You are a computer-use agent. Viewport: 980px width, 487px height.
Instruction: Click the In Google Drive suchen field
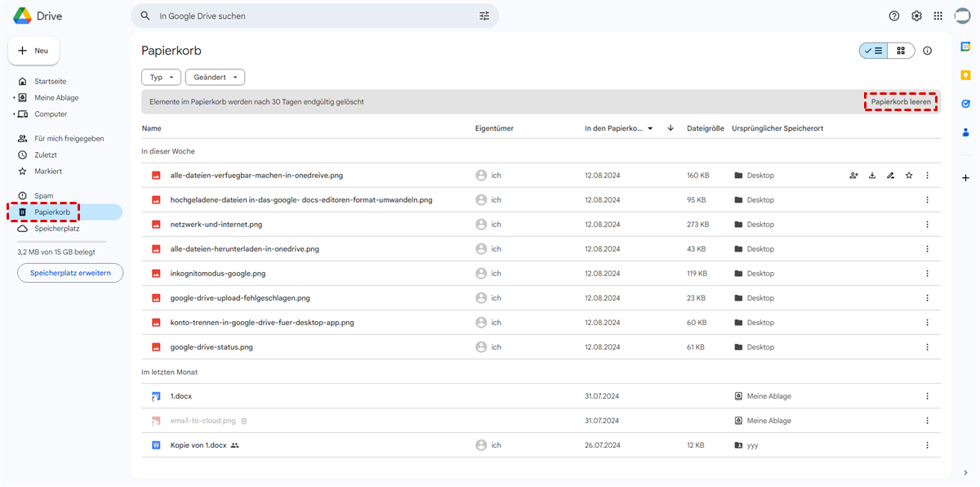pos(314,16)
